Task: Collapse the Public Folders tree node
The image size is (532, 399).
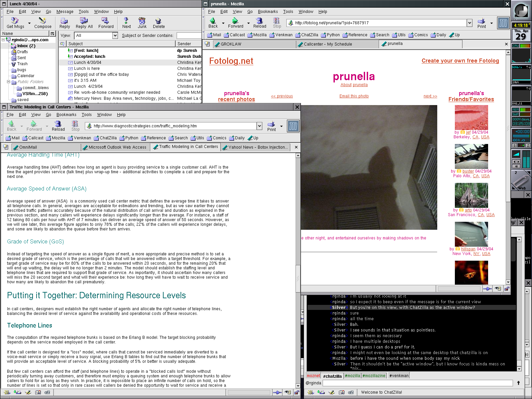Action: [x=8, y=82]
